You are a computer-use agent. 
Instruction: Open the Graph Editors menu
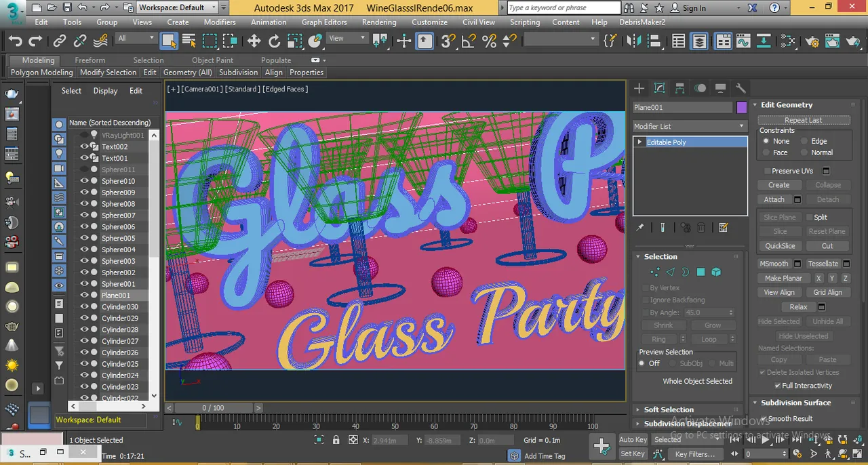pyautogui.click(x=324, y=22)
